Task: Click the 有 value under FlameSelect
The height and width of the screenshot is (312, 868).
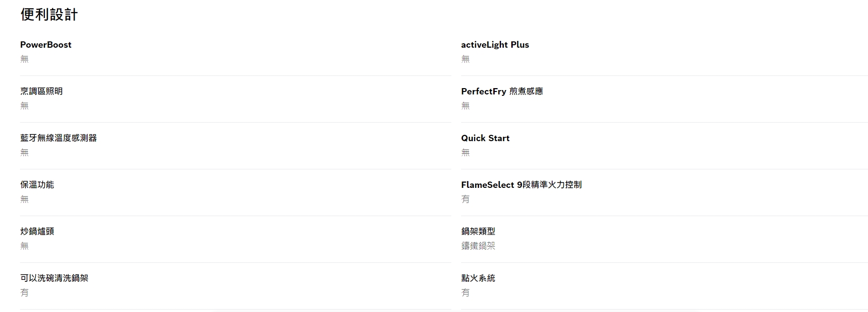Action: pos(465,200)
